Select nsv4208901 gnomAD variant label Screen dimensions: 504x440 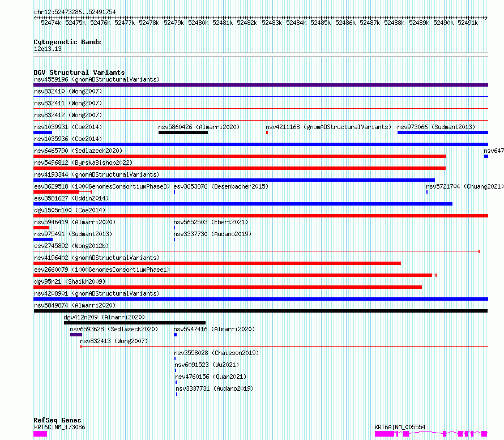[x=97, y=293]
